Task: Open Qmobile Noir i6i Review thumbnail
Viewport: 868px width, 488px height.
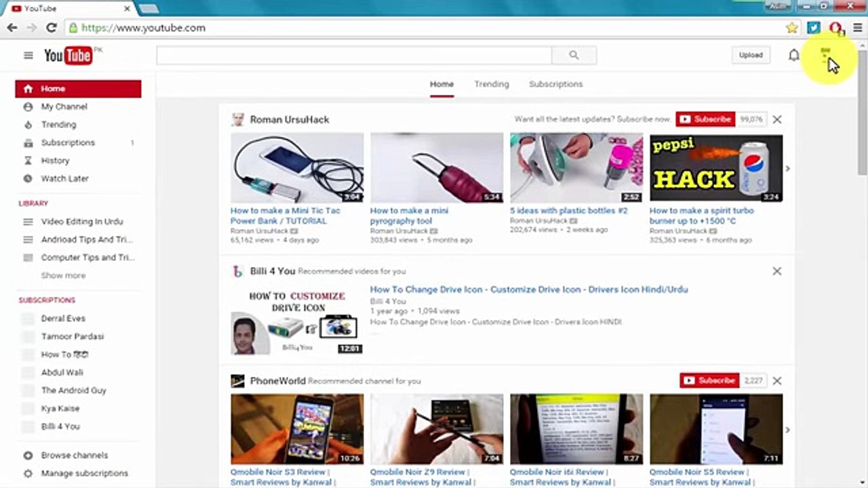Action: click(x=576, y=429)
